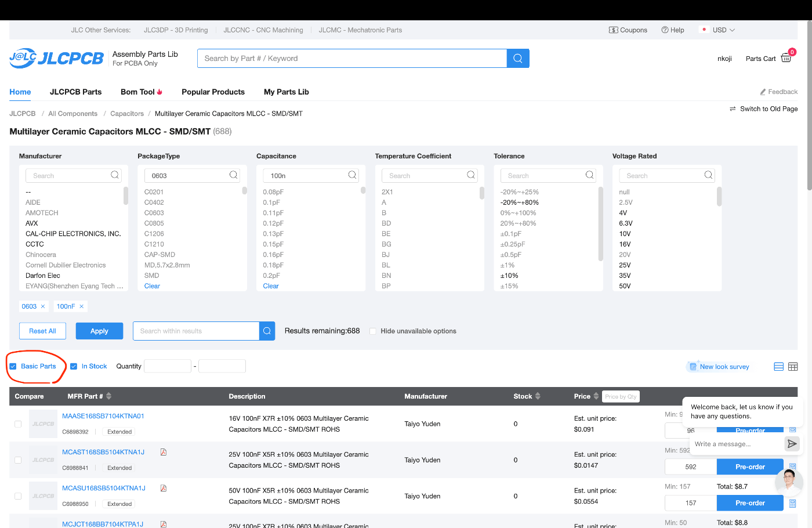Remove the 100nF filter tag
The width and height of the screenshot is (812, 528).
82,306
